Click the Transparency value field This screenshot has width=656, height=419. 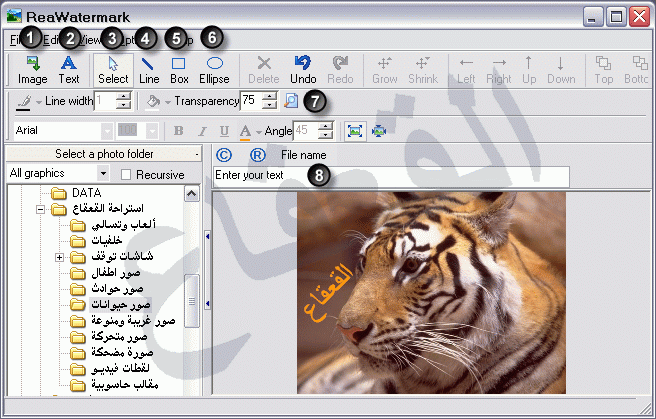[x=252, y=101]
